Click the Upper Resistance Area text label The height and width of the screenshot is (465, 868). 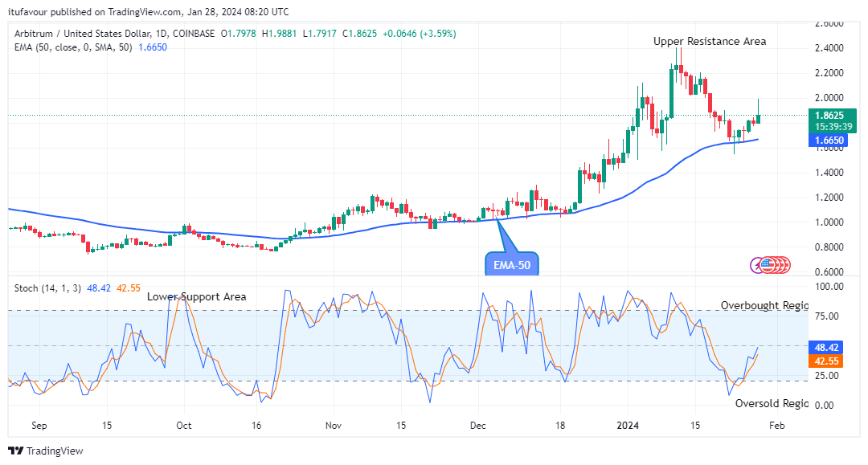pyautogui.click(x=709, y=41)
